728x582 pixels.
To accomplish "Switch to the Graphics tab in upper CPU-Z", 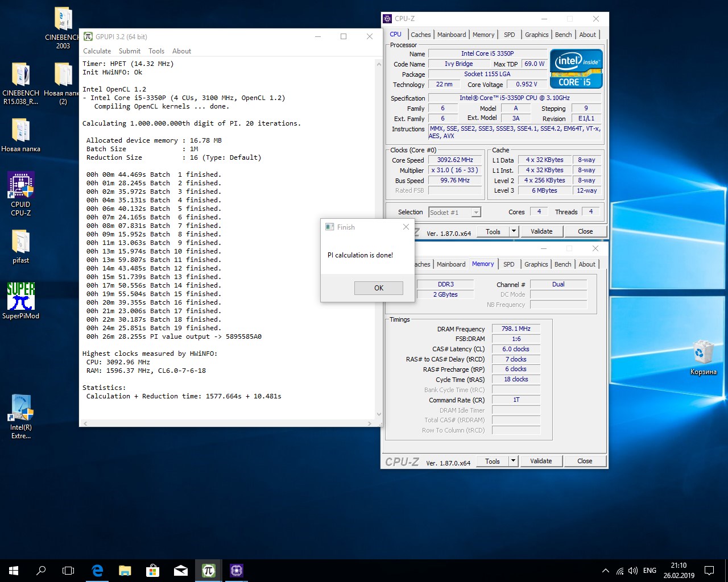I will 537,35.
